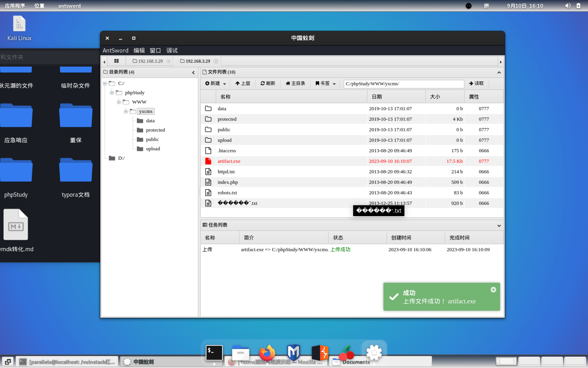The height and width of the screenshot is (368, 588).
Task: Collapse the yxcms tree node
Action: tap(126, 111)
